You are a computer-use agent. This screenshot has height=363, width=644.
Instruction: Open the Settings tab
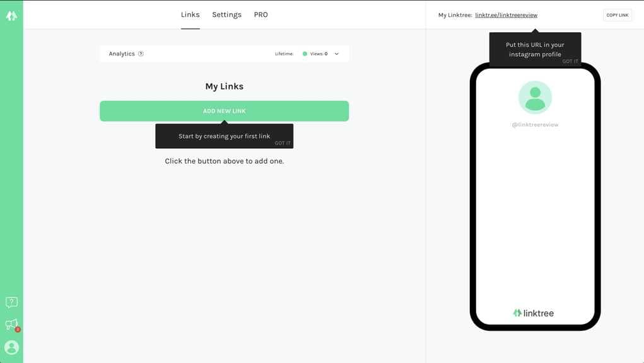click(x=226, y=14)
